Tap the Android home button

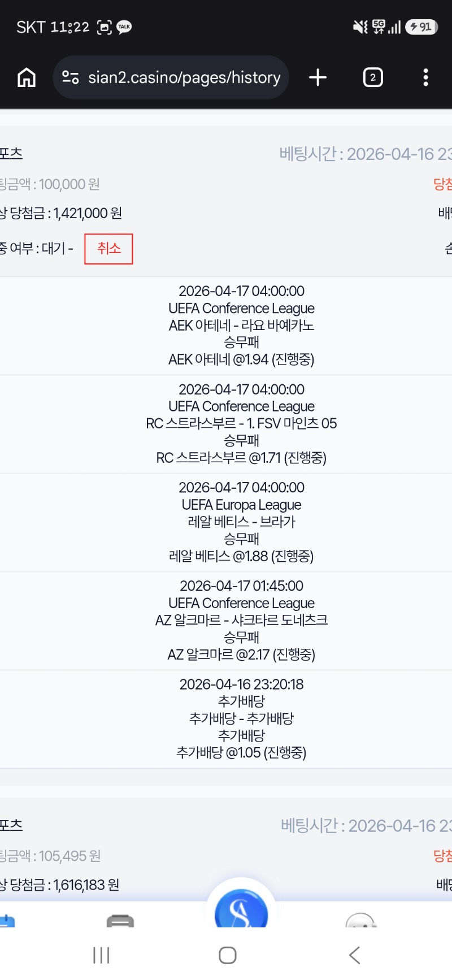click(x=227, y=955)
